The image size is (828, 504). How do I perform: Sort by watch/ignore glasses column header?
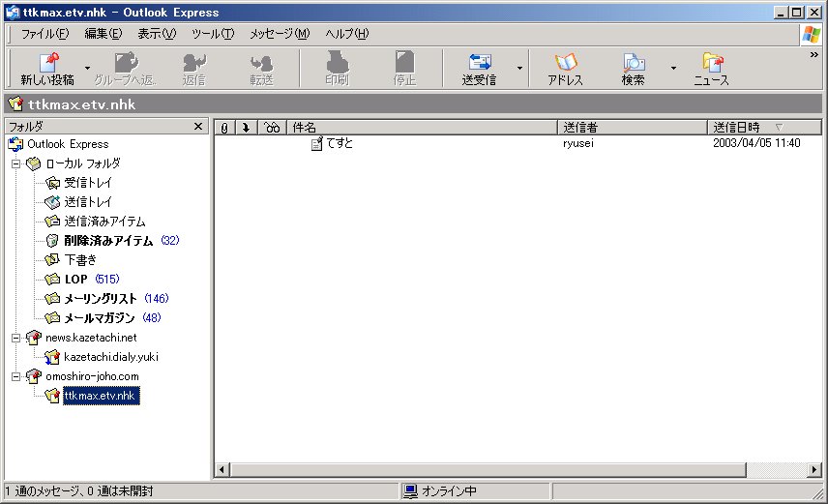272,128
